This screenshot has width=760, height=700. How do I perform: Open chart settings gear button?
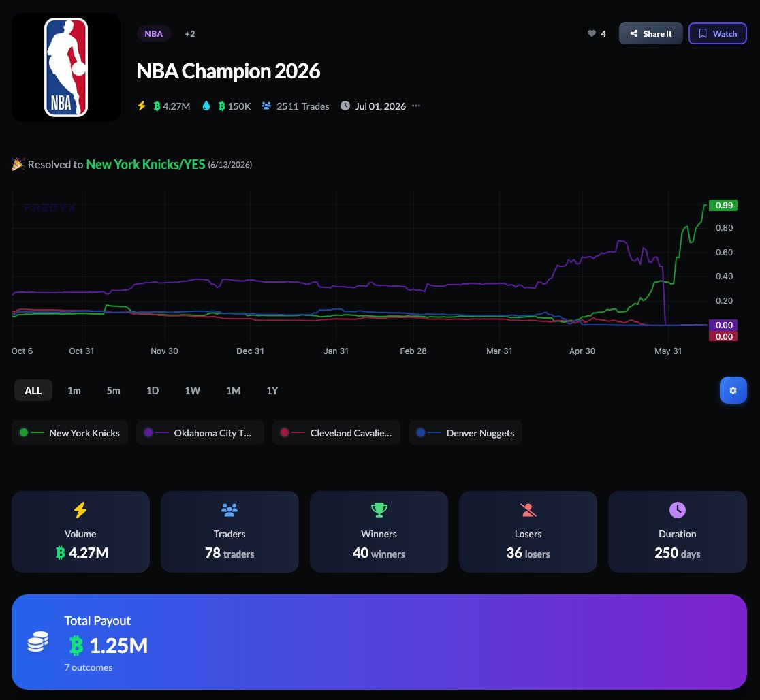[x=733, y=390]
